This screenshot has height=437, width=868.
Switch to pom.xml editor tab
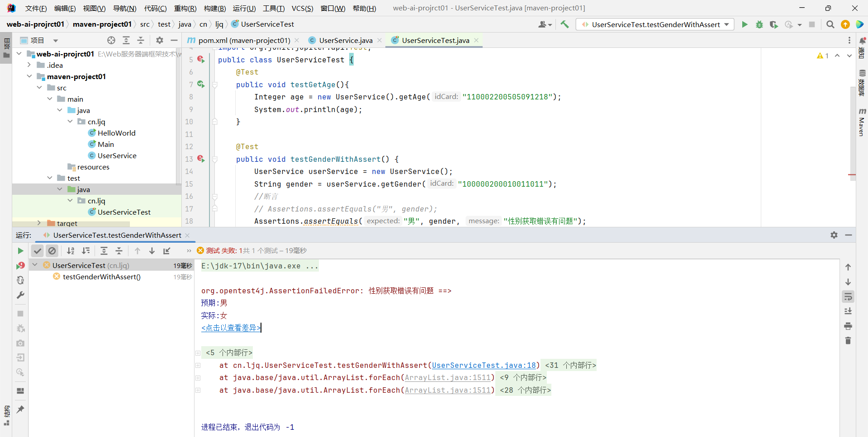pos(244,40)
